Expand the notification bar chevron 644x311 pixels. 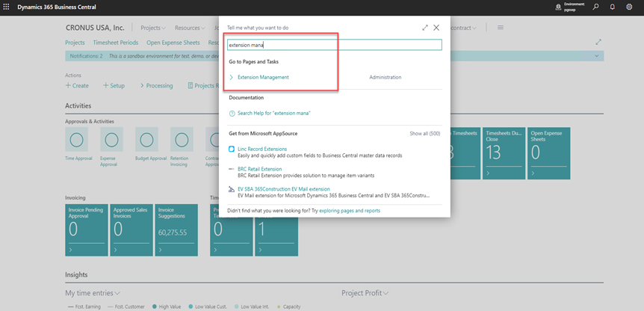pos(597,55)
